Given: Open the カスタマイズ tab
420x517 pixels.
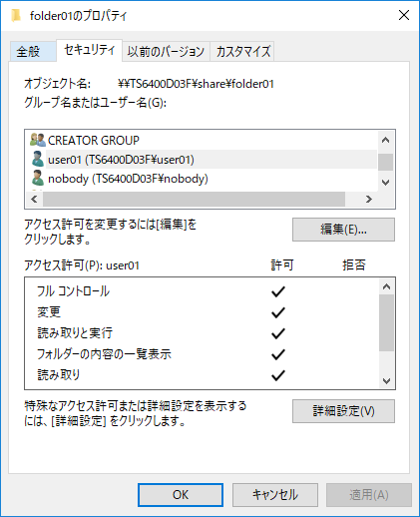Looking at the screenshot, I should 242,51.
